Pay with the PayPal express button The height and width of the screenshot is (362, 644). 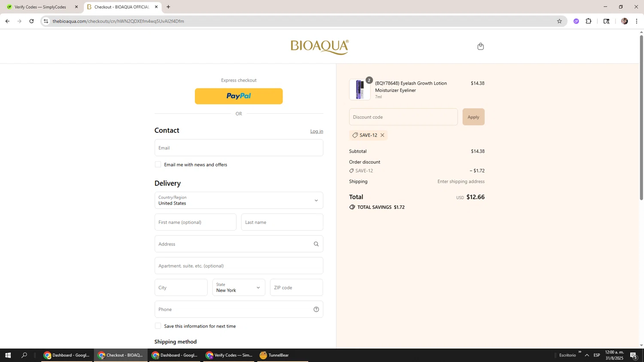239,96
